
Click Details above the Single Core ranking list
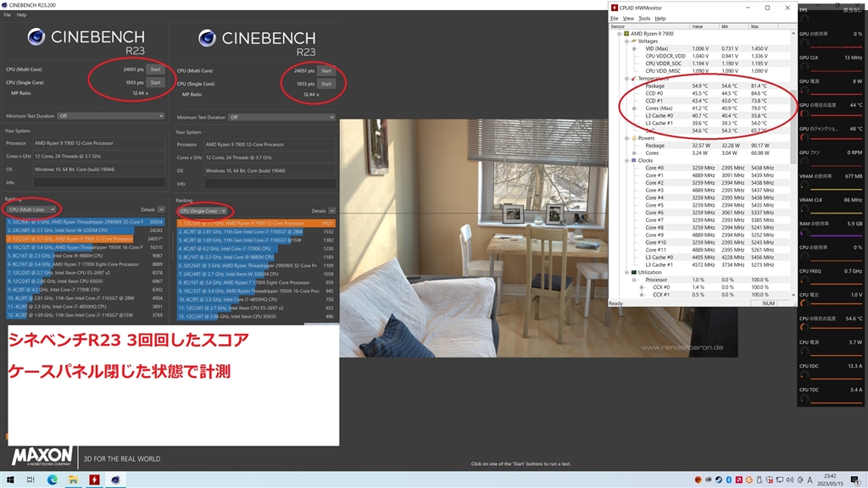pos(319,211)
